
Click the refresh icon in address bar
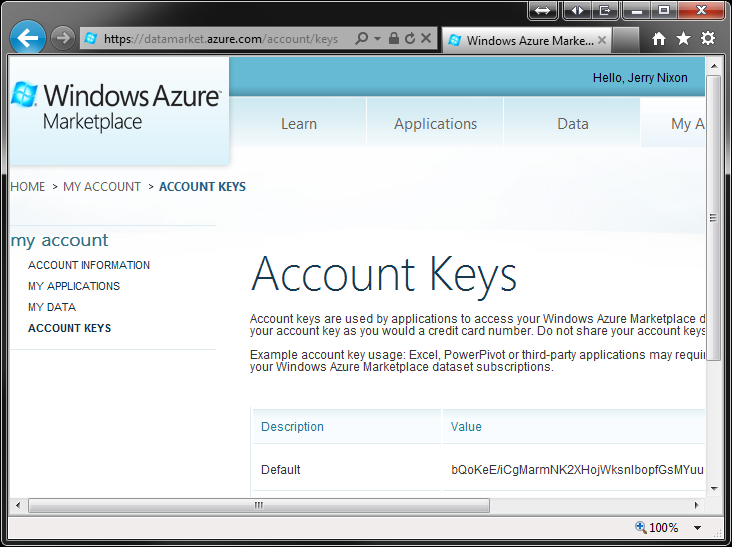(410, 38)
